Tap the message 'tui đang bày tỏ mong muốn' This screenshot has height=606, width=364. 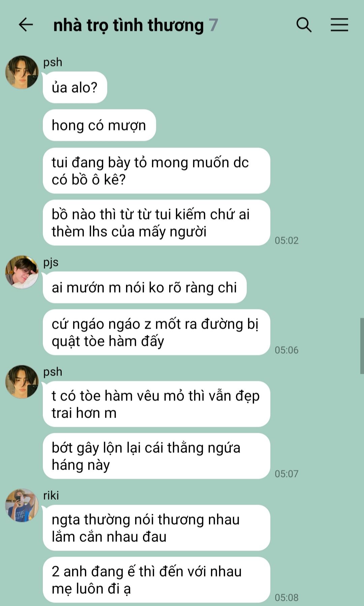tap(156, 171)
